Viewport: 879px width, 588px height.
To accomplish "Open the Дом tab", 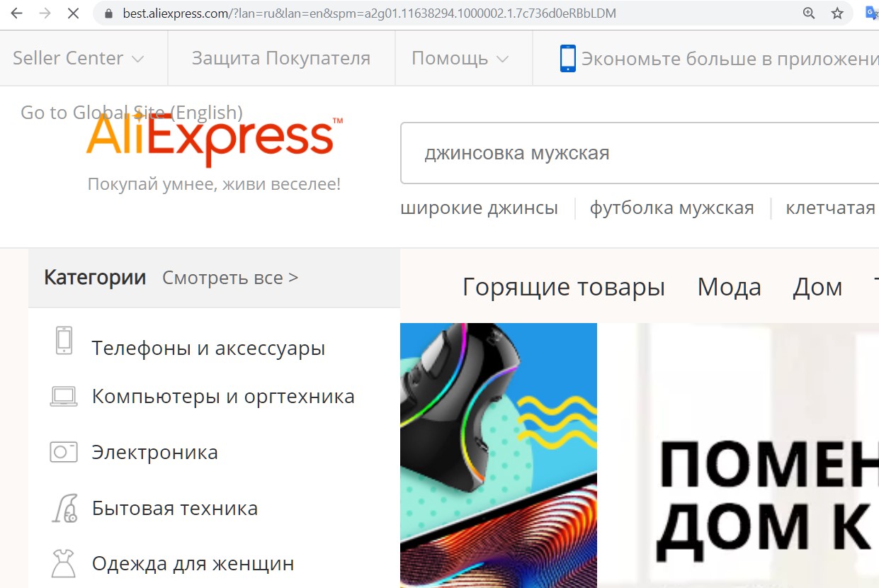I will tap(817, 287).
